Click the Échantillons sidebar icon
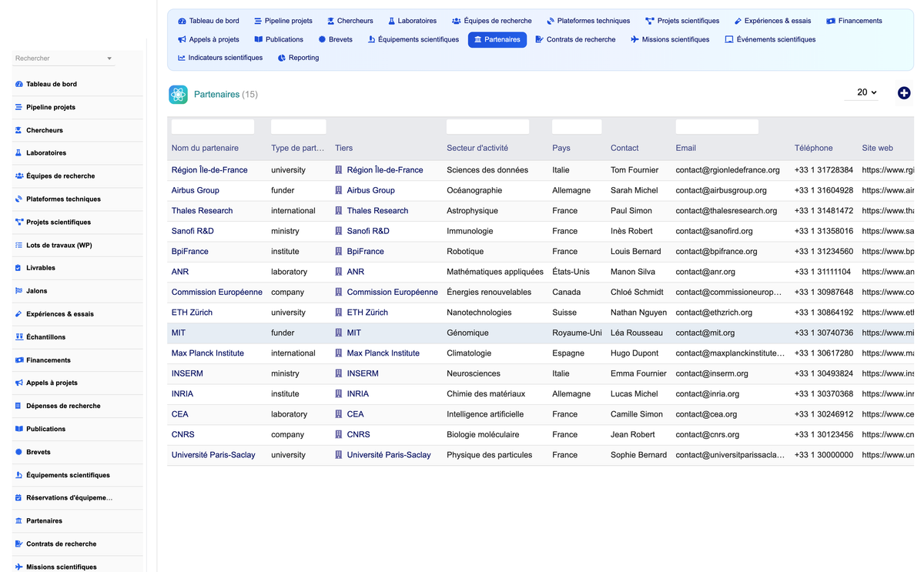This screenshot has width=924, height=572. pos(18,337)
